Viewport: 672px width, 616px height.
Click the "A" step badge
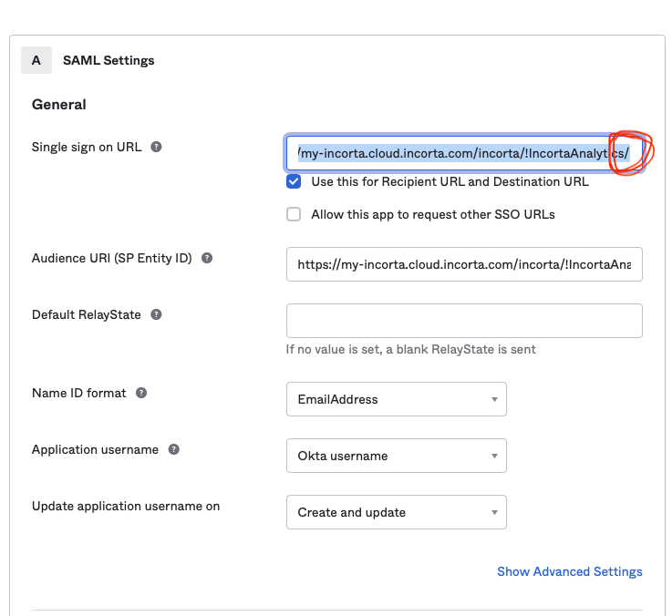pyautogui.click(x=36, y=60)
